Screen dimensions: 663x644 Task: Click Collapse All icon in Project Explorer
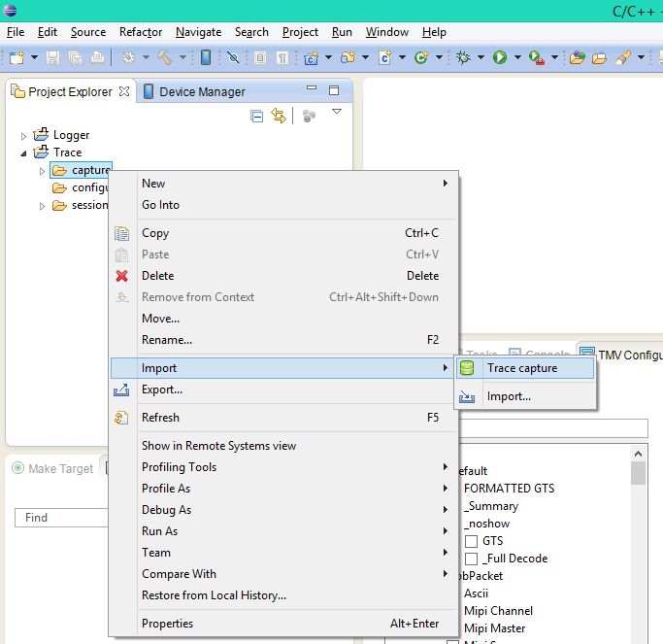(257, 117)
